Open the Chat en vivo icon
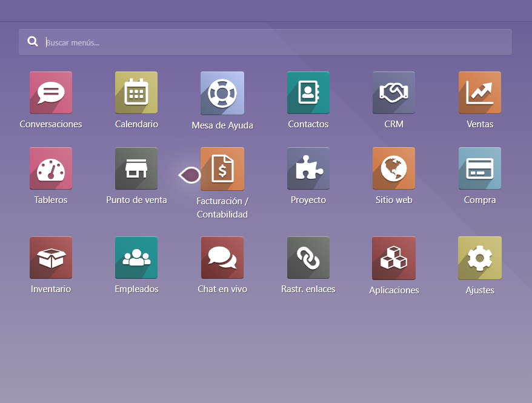532x403 pixels. [x=222, y=258]
